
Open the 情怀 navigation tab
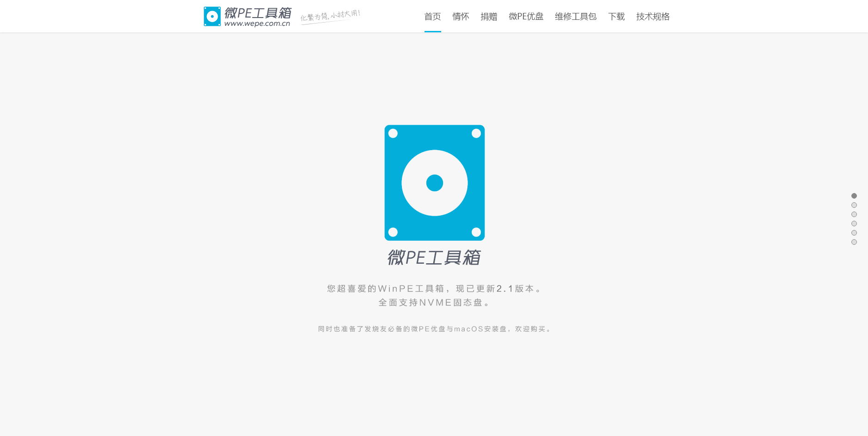461,17
